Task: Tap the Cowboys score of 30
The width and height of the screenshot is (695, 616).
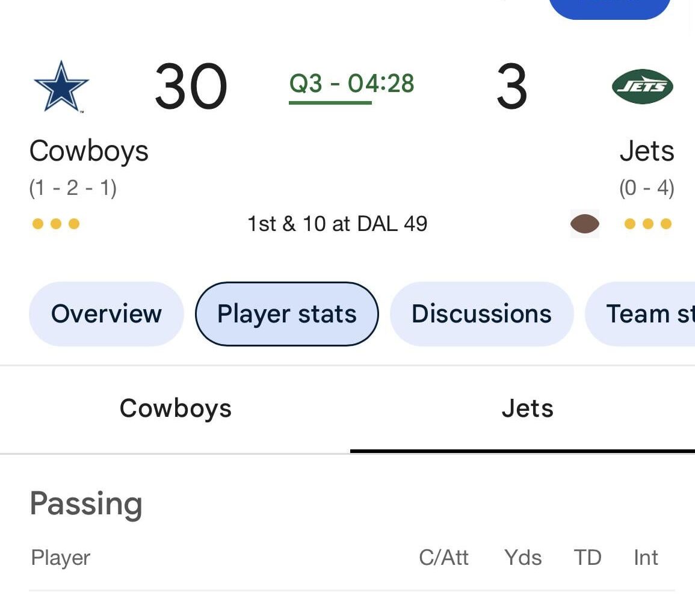Action: [191, 87]
